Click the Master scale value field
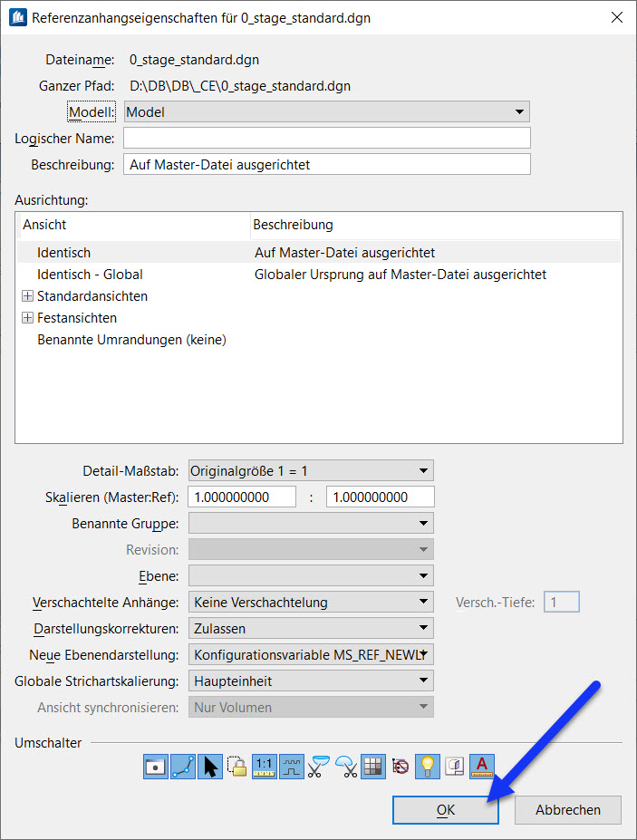Image resolution: width=637 pixels, height=840 pixels. coord(242,497)
